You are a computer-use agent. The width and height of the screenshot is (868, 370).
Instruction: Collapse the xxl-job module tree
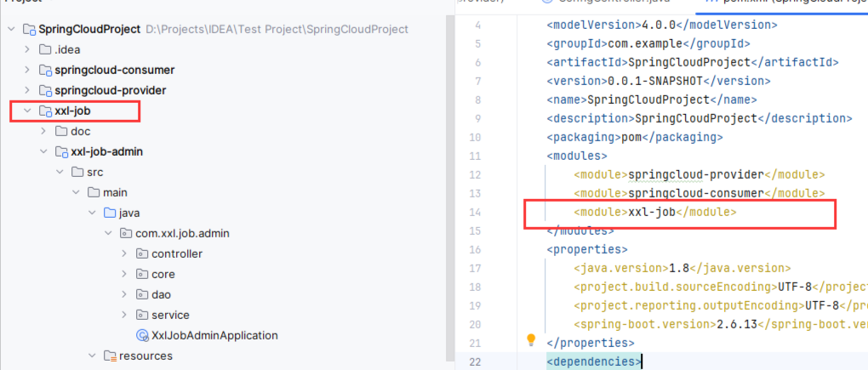point(27,111)
